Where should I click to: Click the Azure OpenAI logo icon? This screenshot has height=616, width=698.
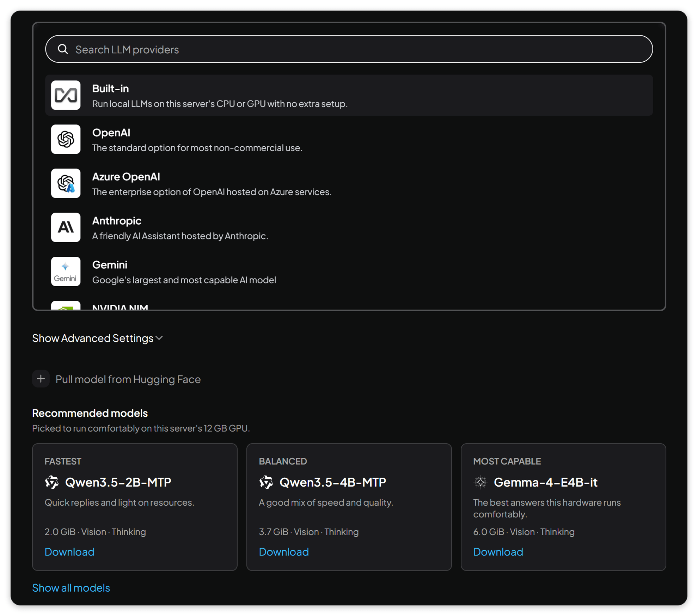click(x=66, y=183)
